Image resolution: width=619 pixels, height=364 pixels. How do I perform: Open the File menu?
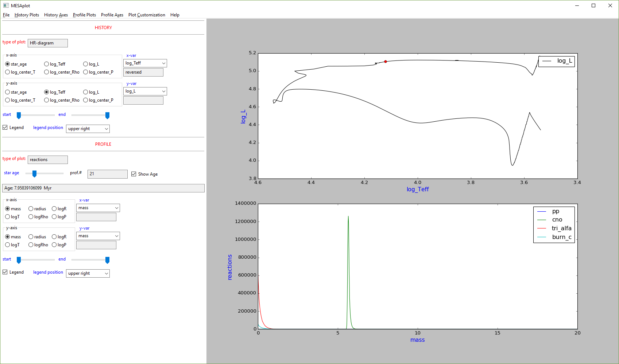[6, 15]
